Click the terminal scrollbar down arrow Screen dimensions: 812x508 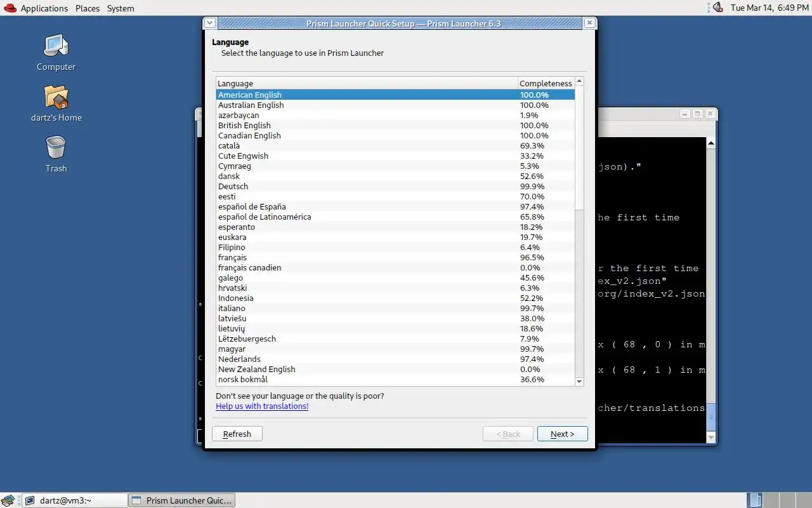click(x=711, y=438)
